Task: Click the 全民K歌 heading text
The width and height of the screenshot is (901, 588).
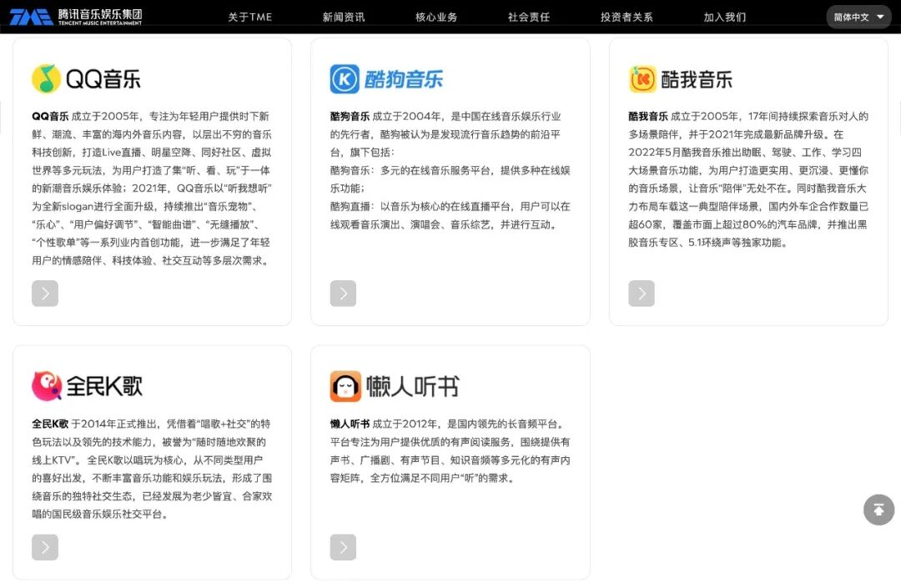Action: [104, 386]
